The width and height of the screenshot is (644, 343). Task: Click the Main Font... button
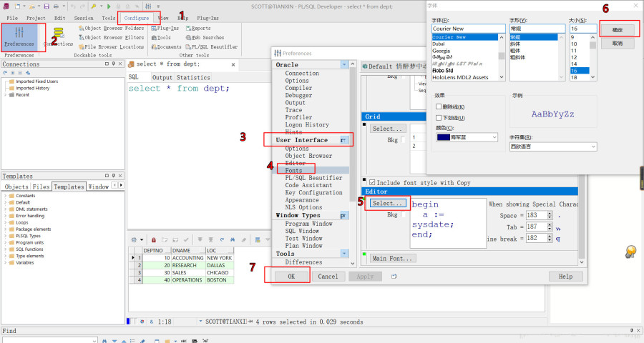(392, 258)
